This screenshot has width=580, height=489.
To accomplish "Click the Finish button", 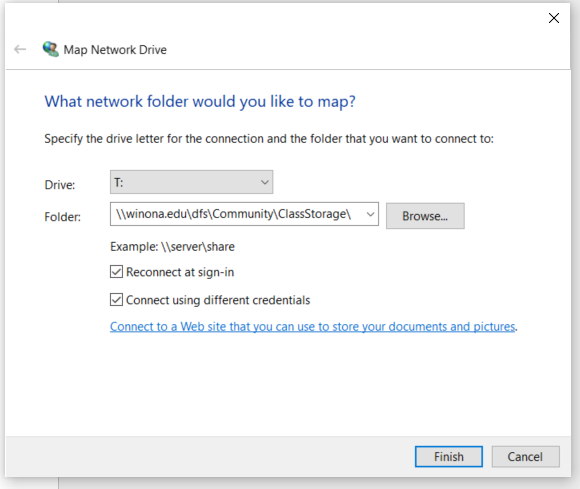I will (x=448, y=456).
